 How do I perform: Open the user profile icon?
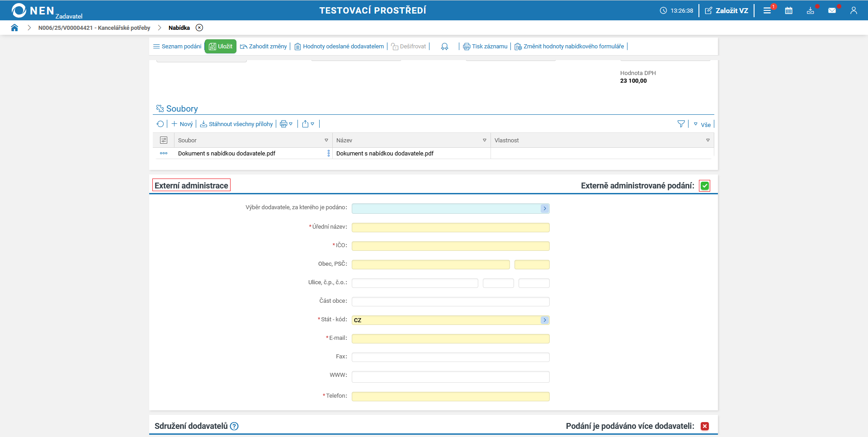click(x=854, y=10)
